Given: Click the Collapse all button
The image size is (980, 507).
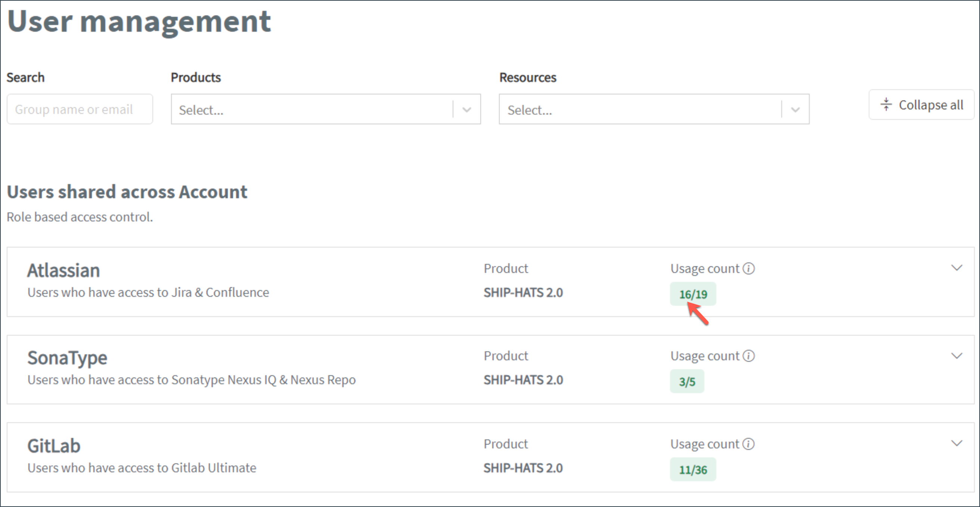Looking at the screenshot, I should (x=921, y=105).
